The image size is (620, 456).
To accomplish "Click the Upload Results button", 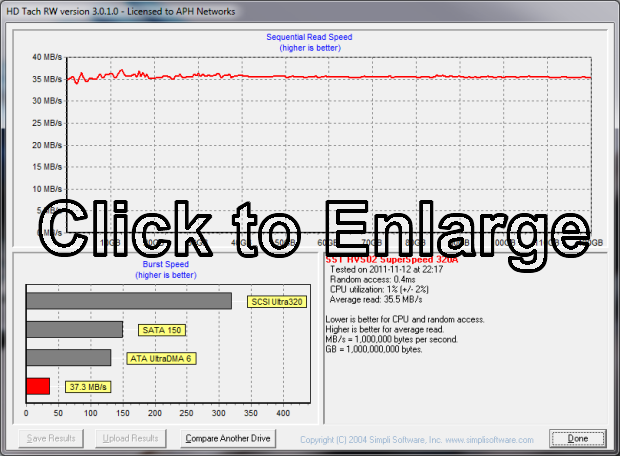I will 130,438.
